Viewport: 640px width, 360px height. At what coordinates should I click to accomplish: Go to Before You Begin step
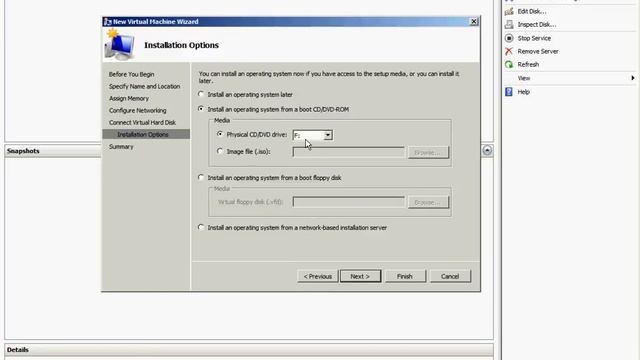coord(131,74)
